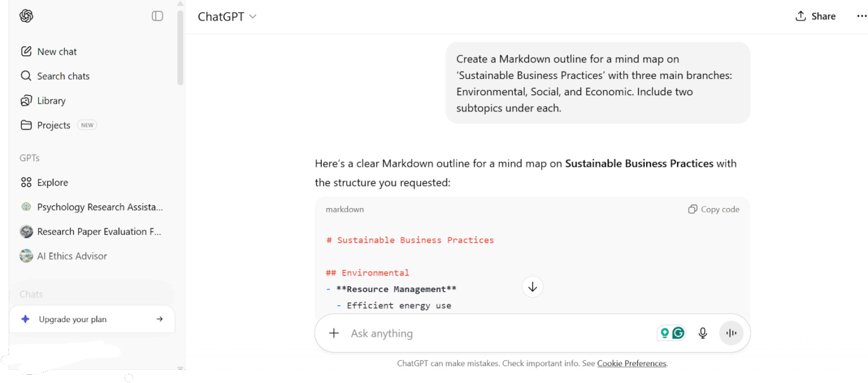The width and height of the screenshot is (868, 383).
Task: Open the three-dot options menu
Action: pyautogui.click(x=862, y=16)
